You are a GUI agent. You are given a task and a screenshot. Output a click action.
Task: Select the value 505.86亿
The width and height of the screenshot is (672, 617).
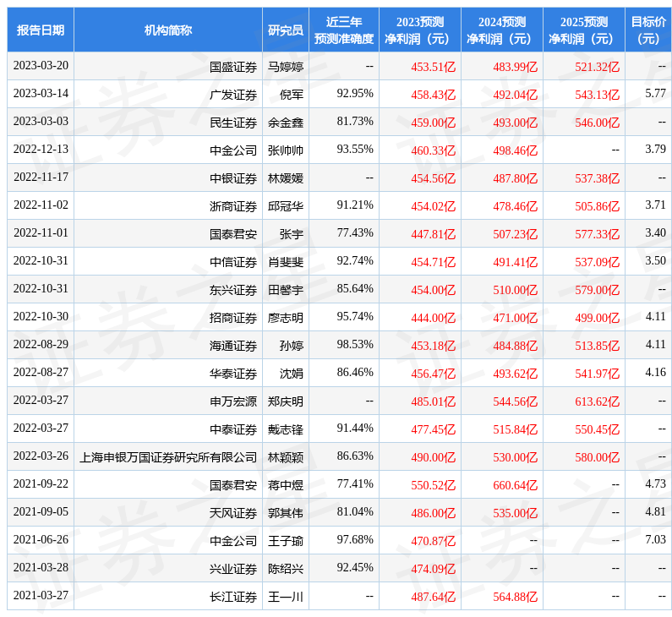pyautogui.click(x=598, y=206)
